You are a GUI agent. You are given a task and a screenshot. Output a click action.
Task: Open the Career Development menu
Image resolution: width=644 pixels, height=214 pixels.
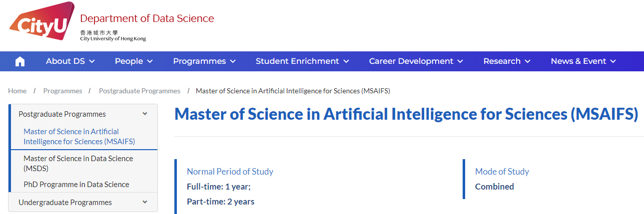(x=416, y=61)
